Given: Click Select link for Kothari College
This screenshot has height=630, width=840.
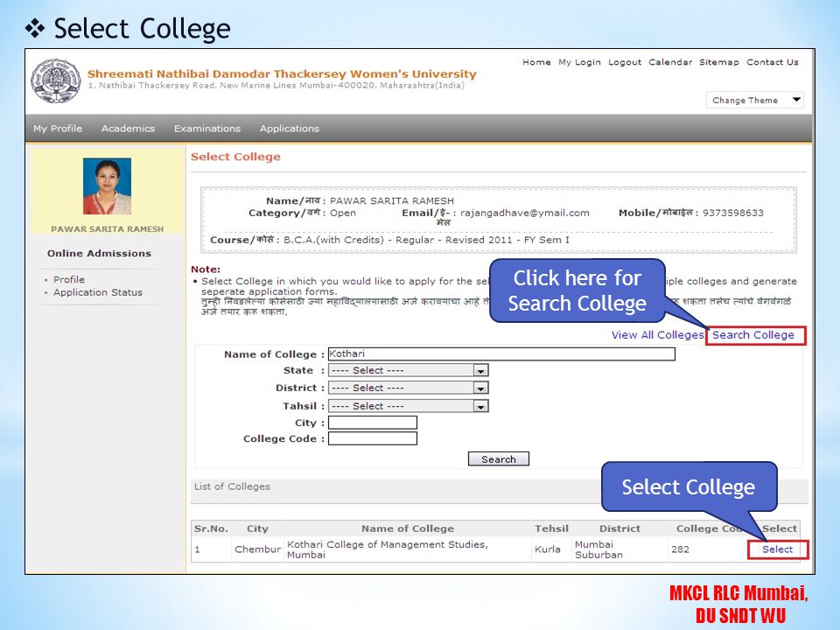Looking at the screenshot, I should click(777, 549).
